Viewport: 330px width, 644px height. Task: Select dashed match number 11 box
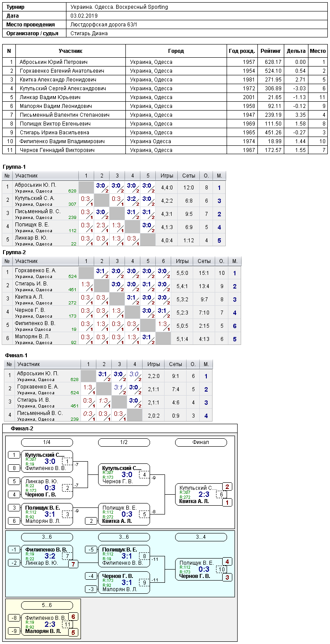click(x=67, y=624)
